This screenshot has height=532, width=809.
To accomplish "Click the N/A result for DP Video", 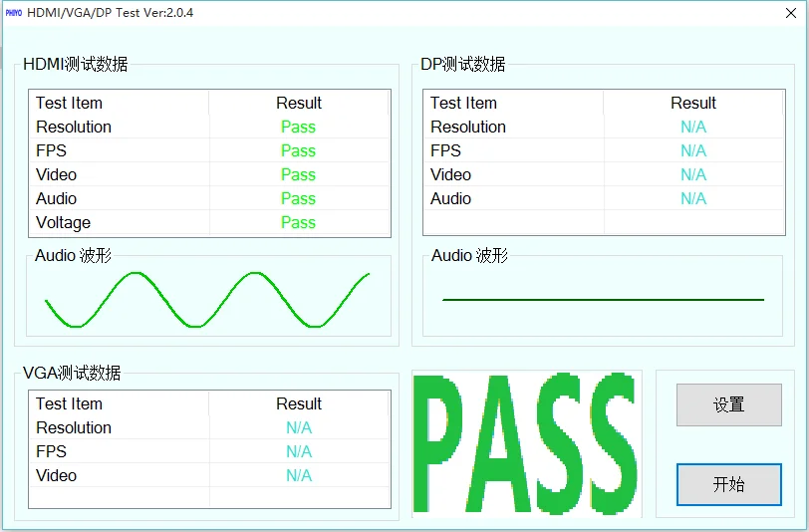I will pos(693,174).
